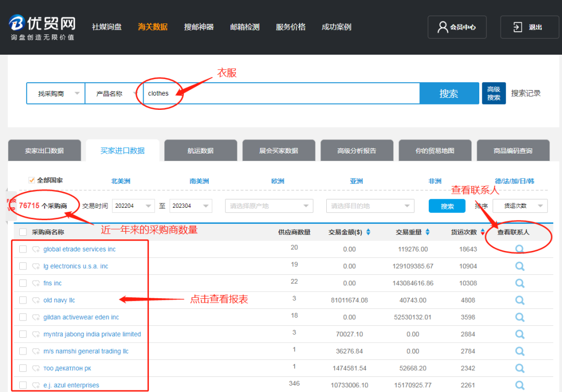
Task: Check the box for global etrade services inc
Action: 23,249
